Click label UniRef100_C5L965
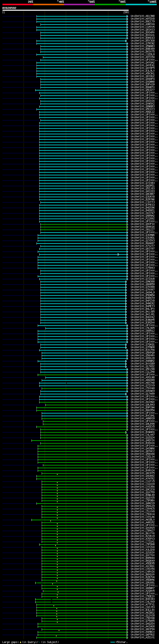The height and width of the screenshot is (644, 159). (143, 328)
